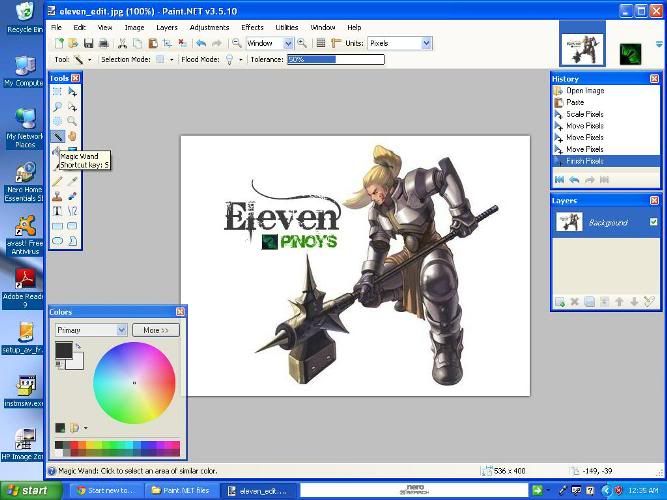Click the Print toolbar icon
Image resolution: width=667 pixels, height=500 pixels.
point(103,43)
